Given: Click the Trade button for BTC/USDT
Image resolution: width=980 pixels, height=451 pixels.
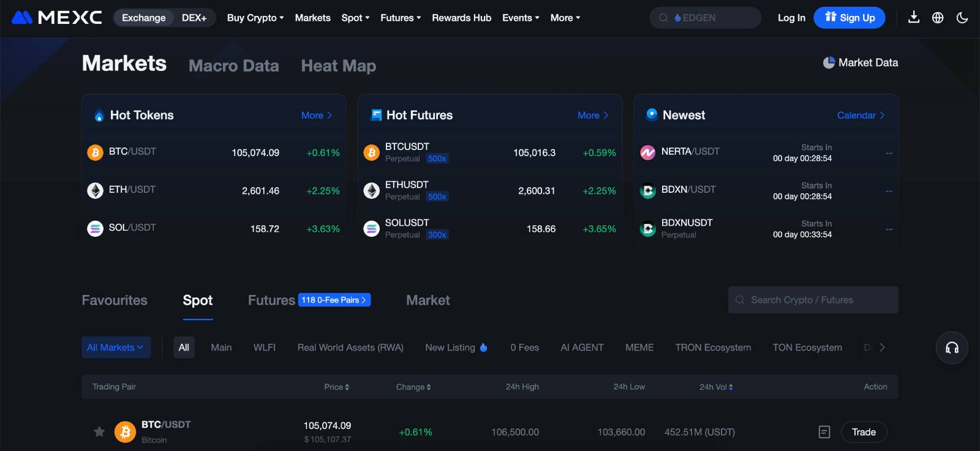Looking at the screenshot, I should click(x=864, y=432).
